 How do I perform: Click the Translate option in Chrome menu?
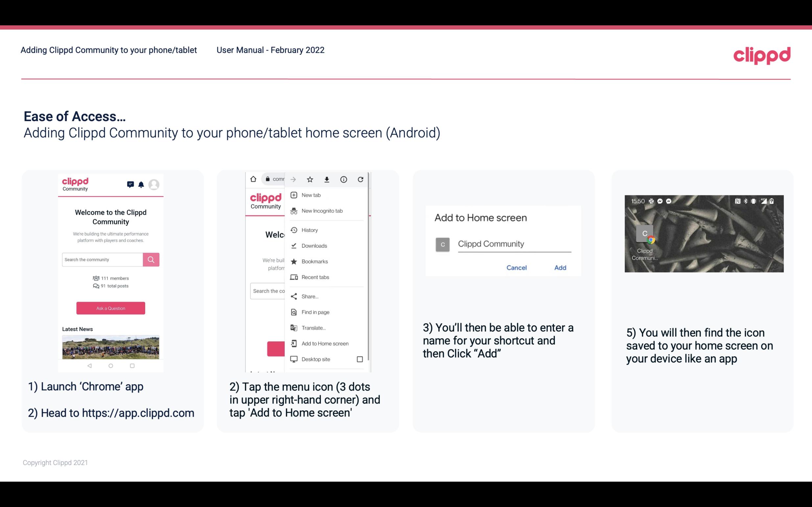(314, 328)
